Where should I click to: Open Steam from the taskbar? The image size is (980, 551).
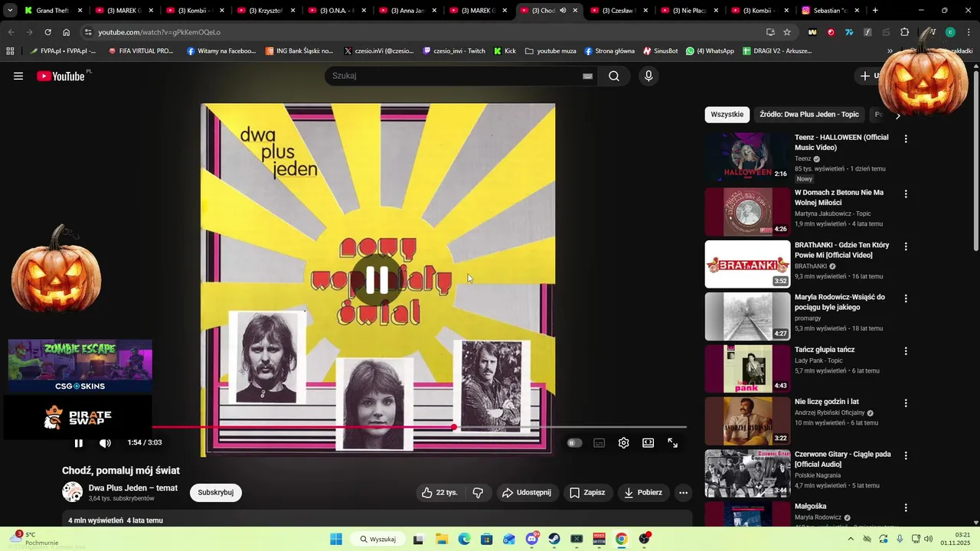[554, 539]
